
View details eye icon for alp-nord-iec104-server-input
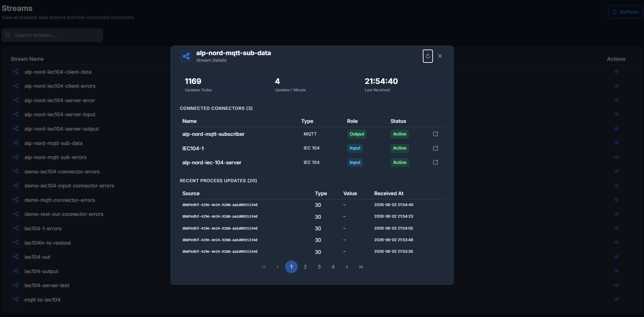(616, 114)
